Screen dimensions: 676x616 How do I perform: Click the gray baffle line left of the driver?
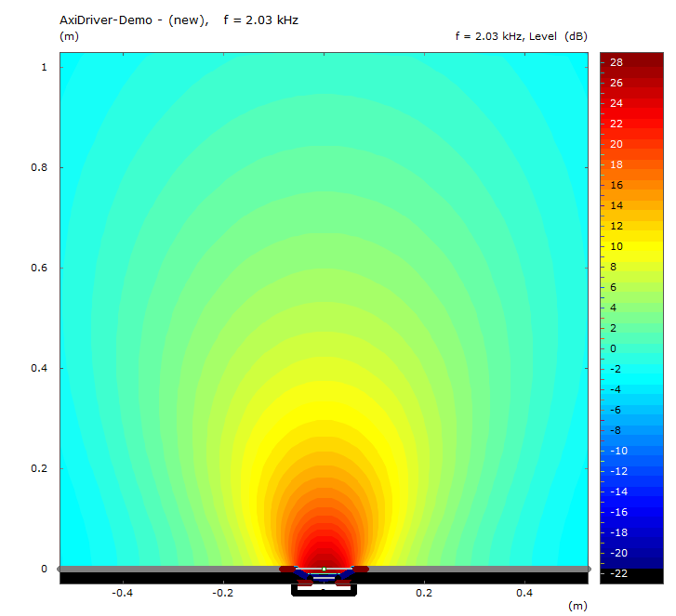[167, 568]
